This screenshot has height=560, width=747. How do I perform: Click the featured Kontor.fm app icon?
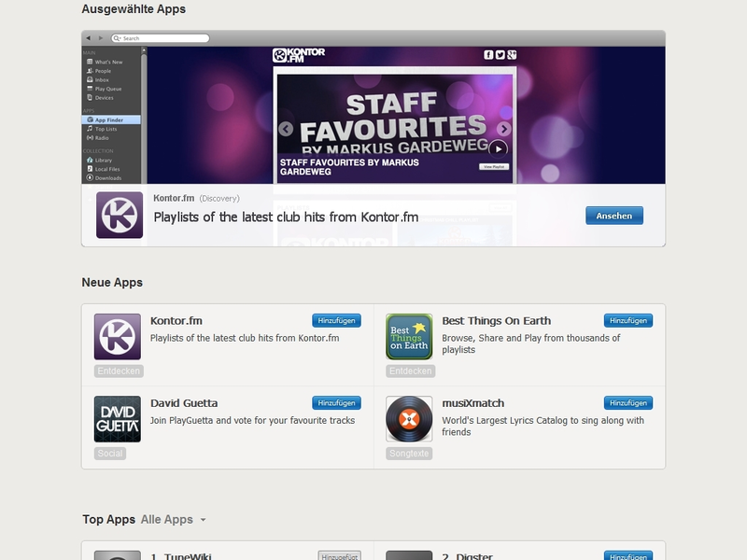click(x=120, y=216)
